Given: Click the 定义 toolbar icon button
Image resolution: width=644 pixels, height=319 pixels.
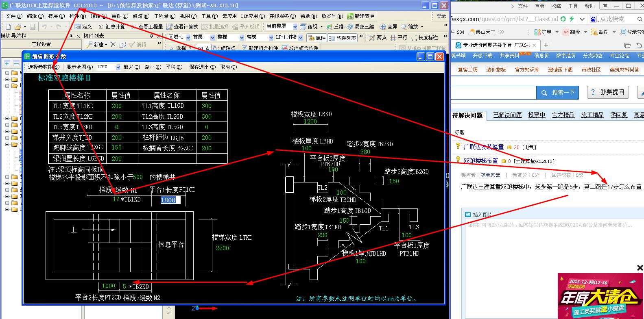Looking at the screenshot, I should pos(83,26).
